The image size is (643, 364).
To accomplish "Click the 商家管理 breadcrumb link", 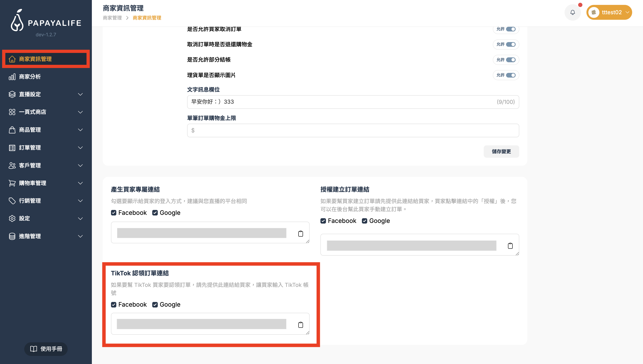I will click(112, 18).
